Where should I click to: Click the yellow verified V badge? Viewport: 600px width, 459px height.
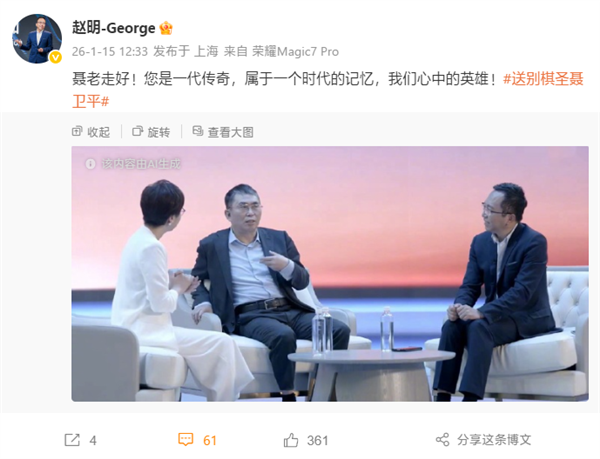coord(55,57)
